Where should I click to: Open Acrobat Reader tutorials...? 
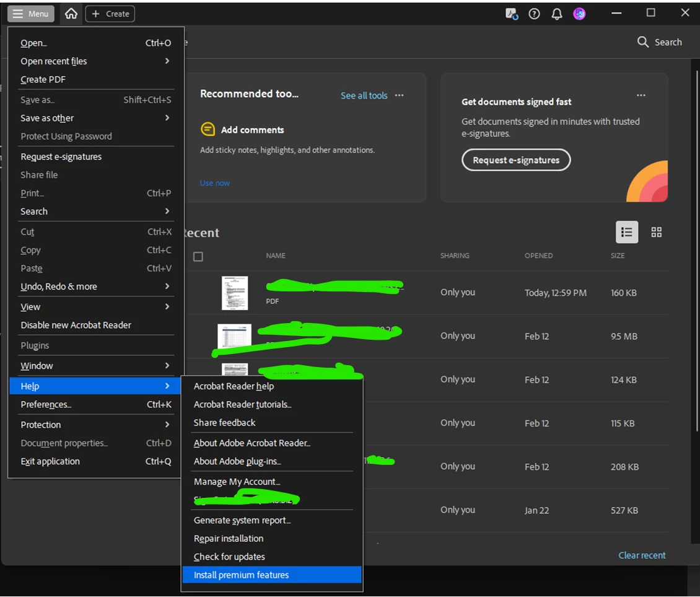click(x=272, y=404)
